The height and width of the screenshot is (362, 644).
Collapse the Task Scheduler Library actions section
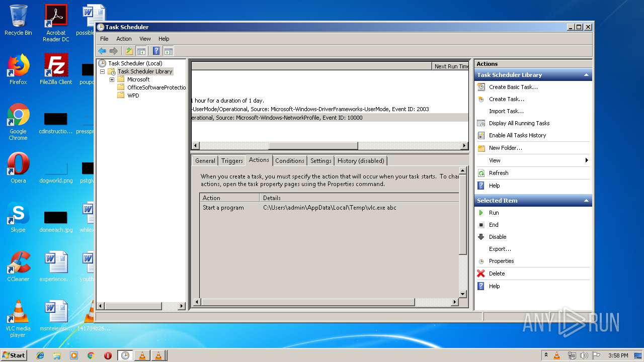coord(586,75)
